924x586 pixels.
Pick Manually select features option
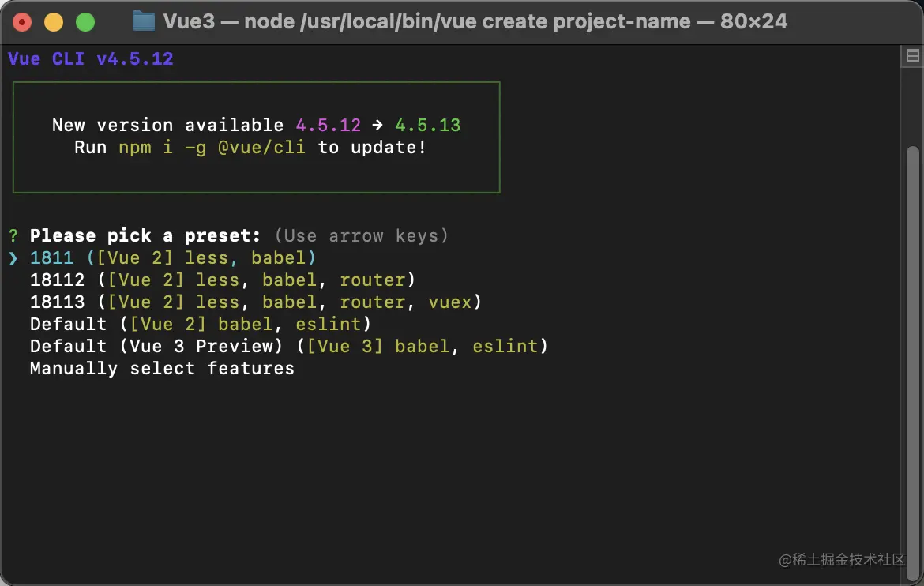click(x=162, y=369)
